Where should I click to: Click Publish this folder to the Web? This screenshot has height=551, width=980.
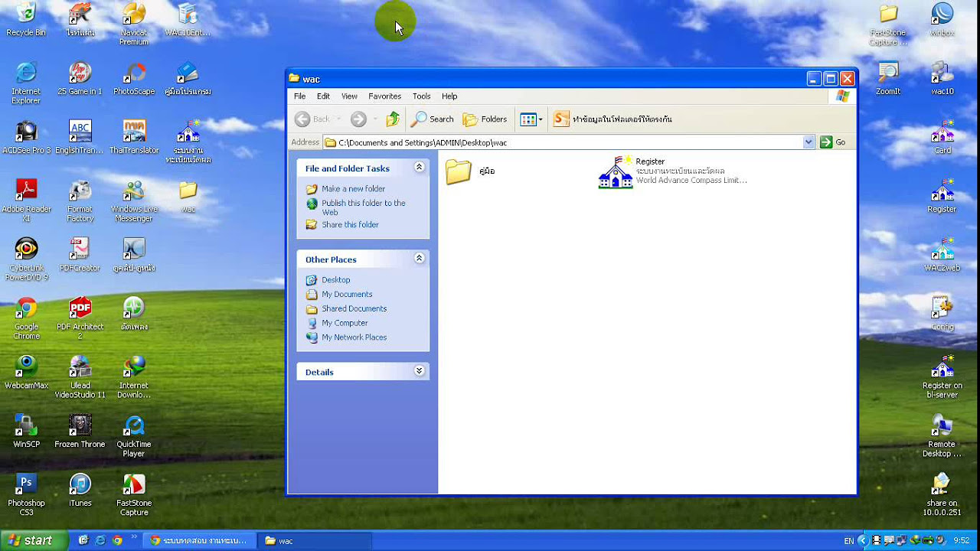364,207
